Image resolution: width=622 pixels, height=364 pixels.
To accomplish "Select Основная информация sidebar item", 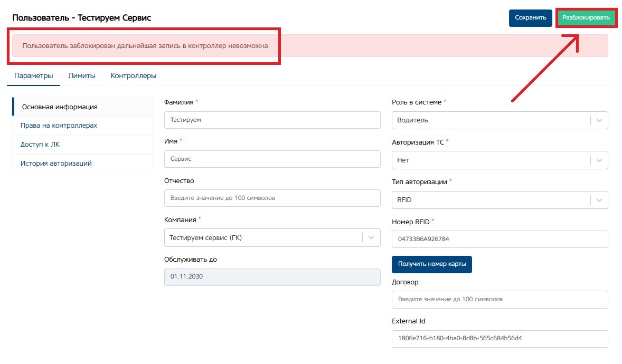I will (60, 107).
